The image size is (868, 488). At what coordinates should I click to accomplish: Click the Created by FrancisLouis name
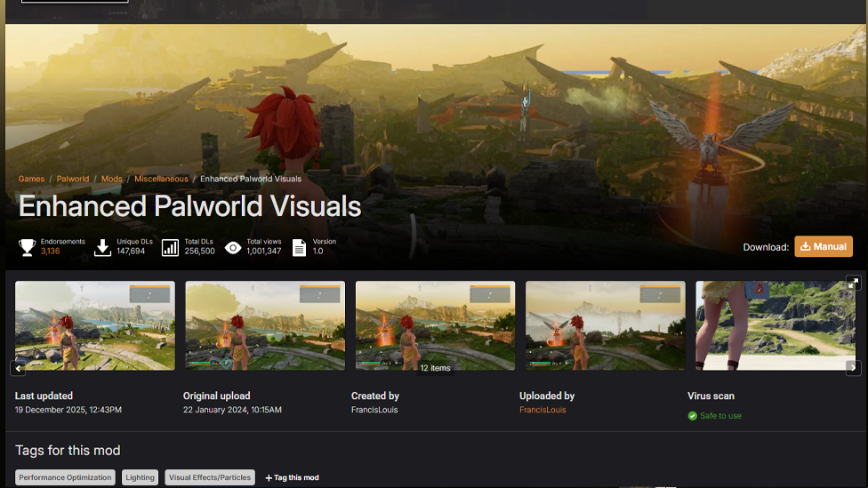click(x=374, y=410)
